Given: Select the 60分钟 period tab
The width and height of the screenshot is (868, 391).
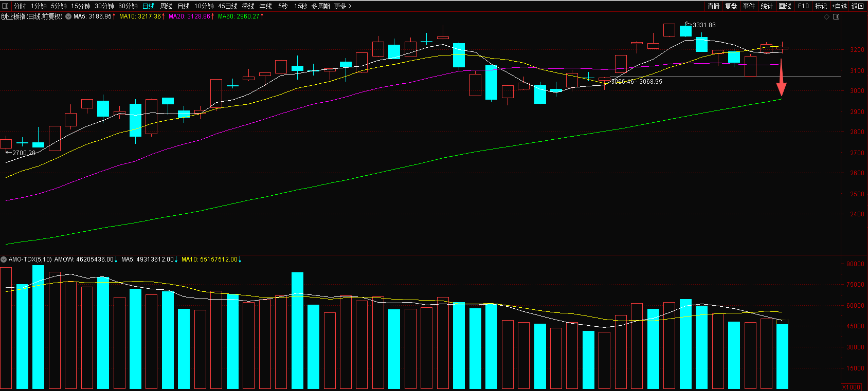Looking at the screenshot, I should [x=128, y=6].
